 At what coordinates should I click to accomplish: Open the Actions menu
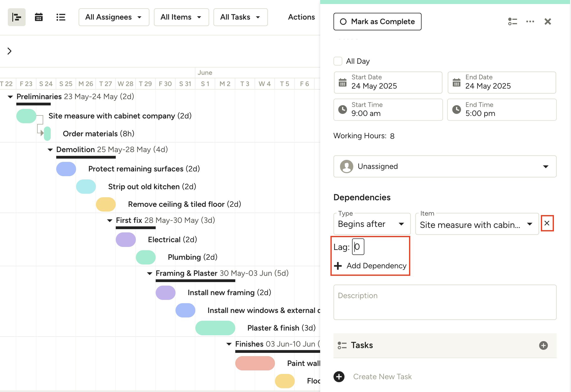click(301, 17)
